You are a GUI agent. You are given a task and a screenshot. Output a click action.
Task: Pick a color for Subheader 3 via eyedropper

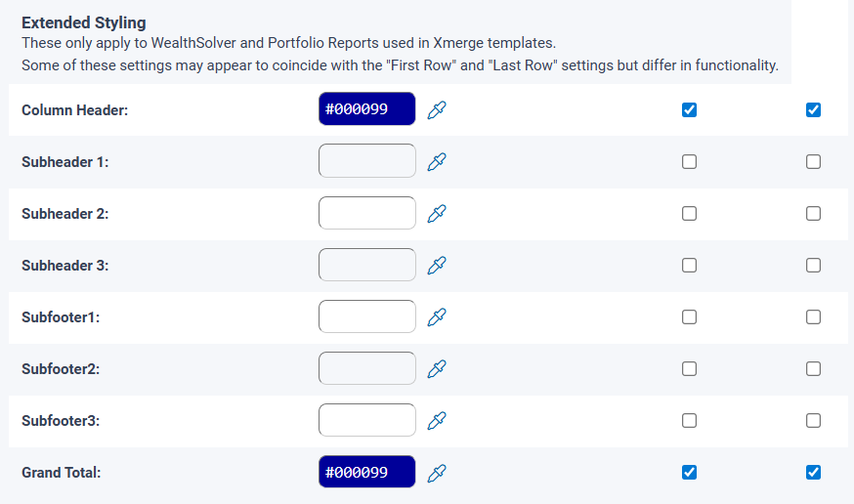pyautogui.click(x=437, y=265)
